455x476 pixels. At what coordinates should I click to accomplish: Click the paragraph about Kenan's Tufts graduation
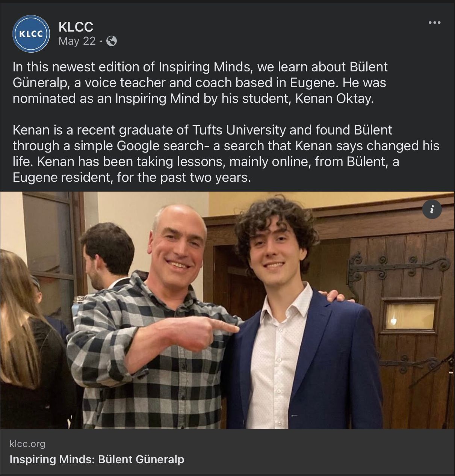point(225,153)
